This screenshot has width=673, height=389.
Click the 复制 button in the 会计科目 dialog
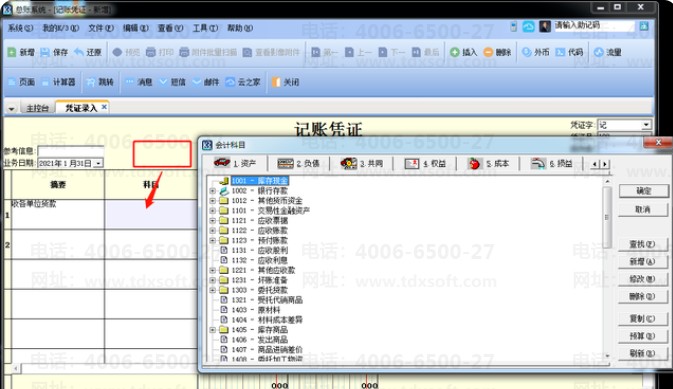click(x=643, y=319)
